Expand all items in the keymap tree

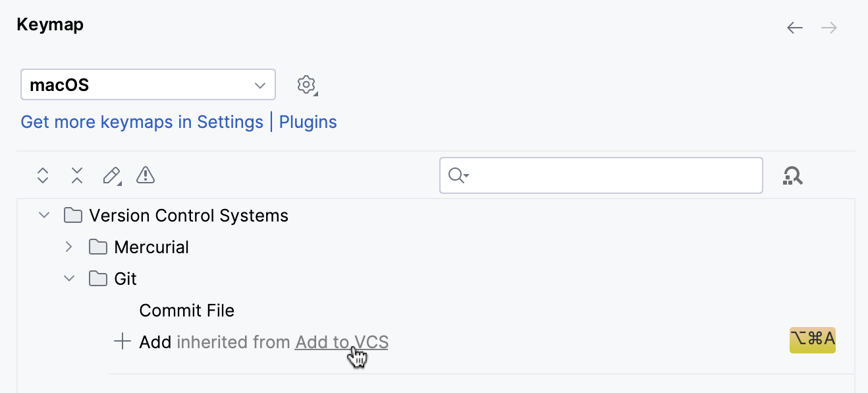42,175
